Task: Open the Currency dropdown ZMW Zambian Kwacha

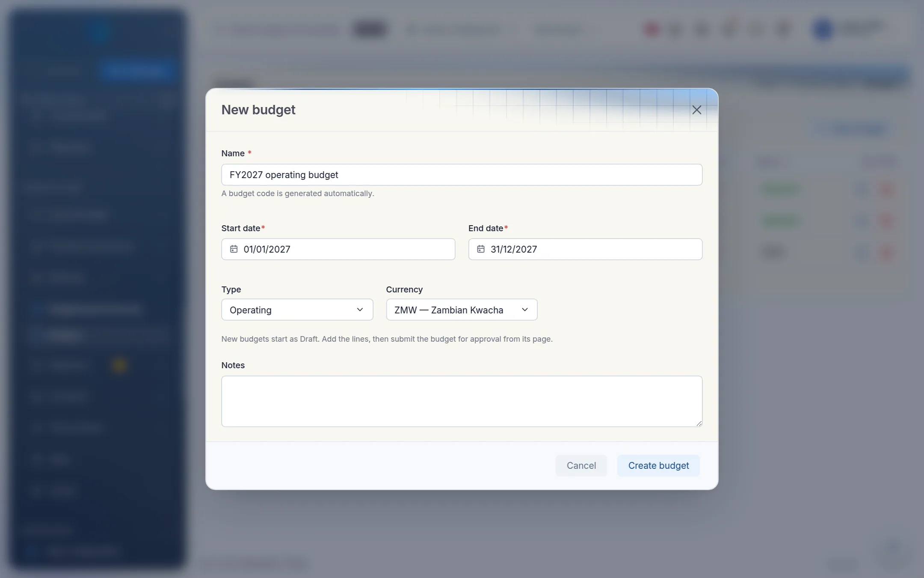Action: [x=462, y=310]
